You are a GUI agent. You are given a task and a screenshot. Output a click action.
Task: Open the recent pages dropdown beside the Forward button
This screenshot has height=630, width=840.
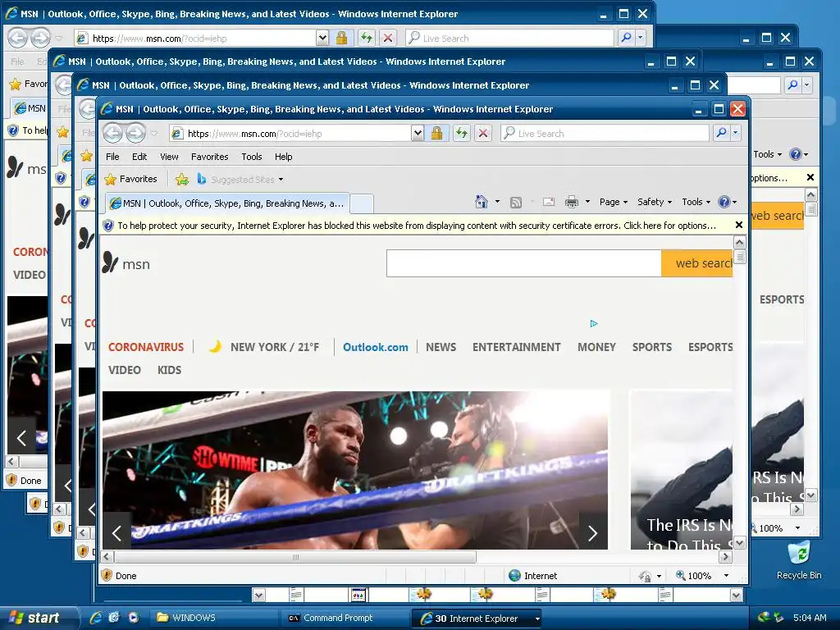154,134
